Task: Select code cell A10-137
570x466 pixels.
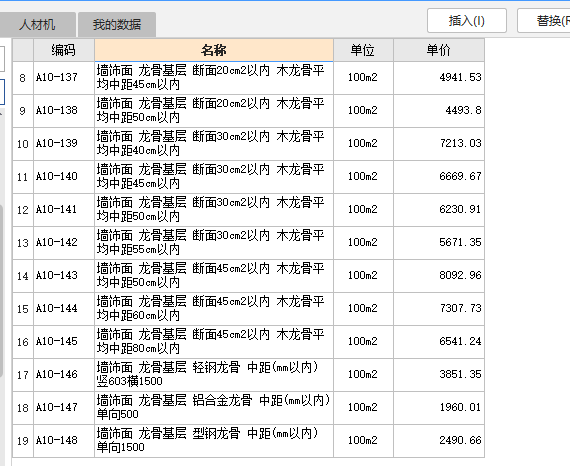Action: pos(64,78)
